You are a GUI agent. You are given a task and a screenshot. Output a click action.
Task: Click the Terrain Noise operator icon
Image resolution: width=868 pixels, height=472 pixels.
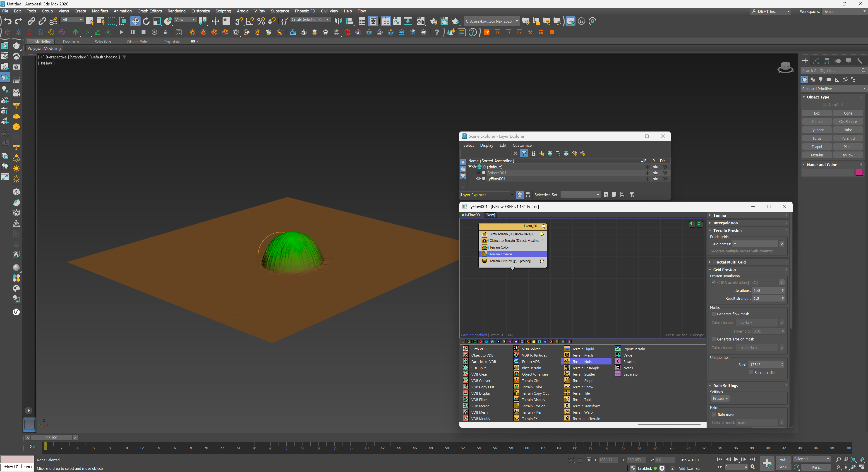click(x=567, y=362)
